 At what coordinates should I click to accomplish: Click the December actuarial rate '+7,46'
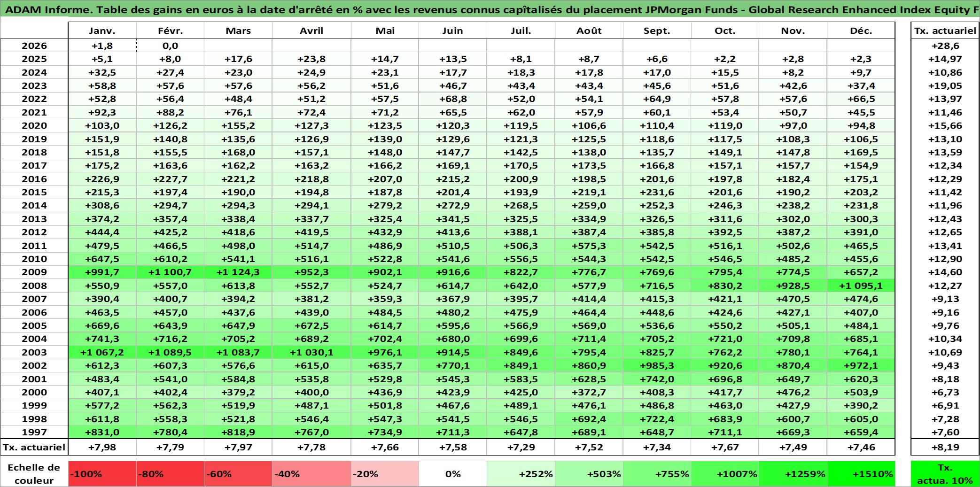click(861, 447)
